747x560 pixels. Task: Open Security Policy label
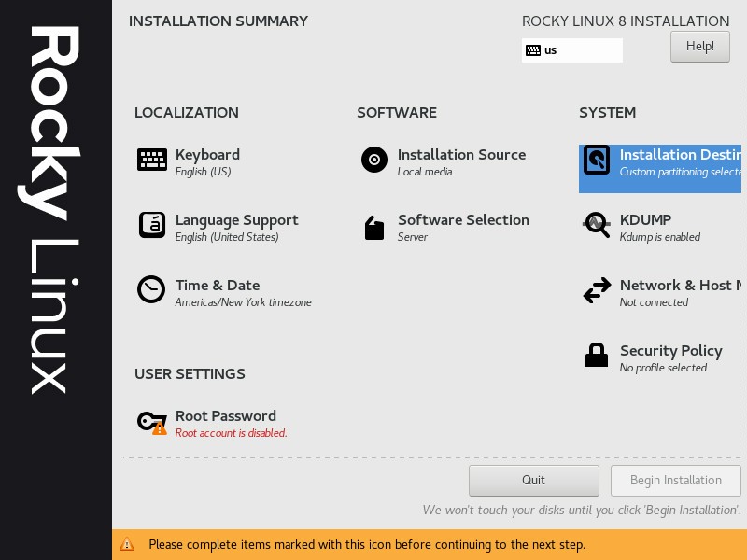671,351
